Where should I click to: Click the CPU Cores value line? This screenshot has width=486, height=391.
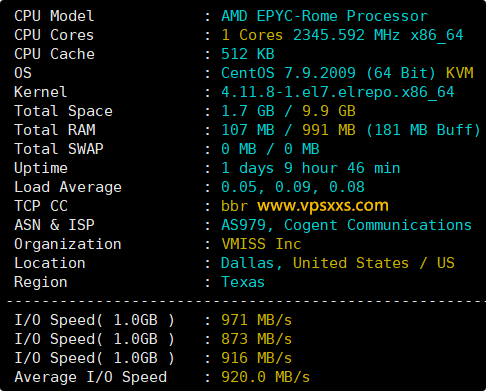click(x=342, y=35)
